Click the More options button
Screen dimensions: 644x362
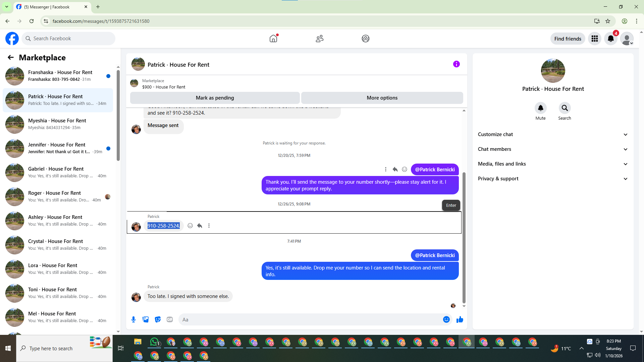382,98
